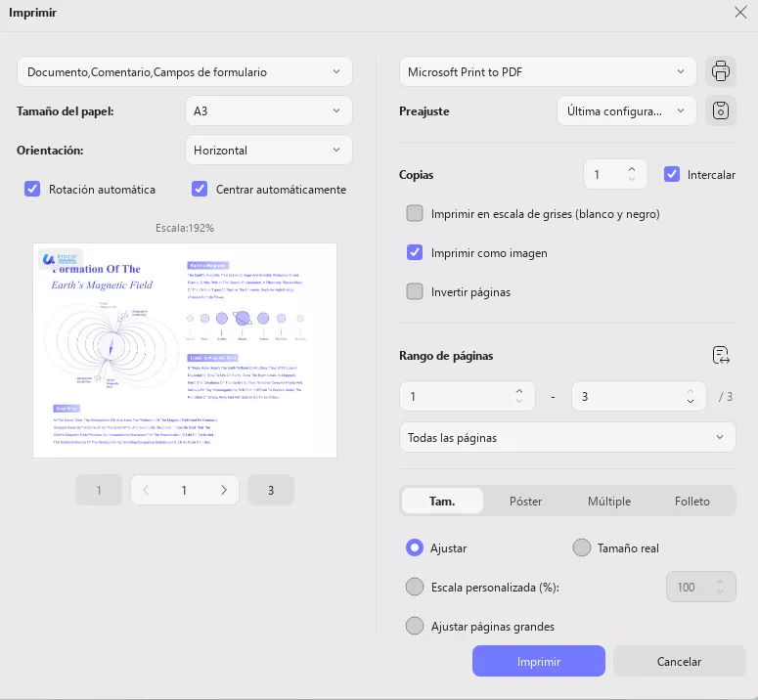Click the reverse page range icon
The width and height of the screenshot is (758, 700).
pyautogui.click(x=722, y=356)
